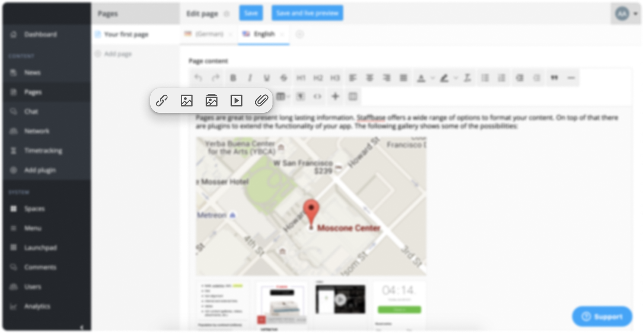This screenshot has height=333, width=644.
Task: Open Pages in the sidebar
Action: (47, 92)
